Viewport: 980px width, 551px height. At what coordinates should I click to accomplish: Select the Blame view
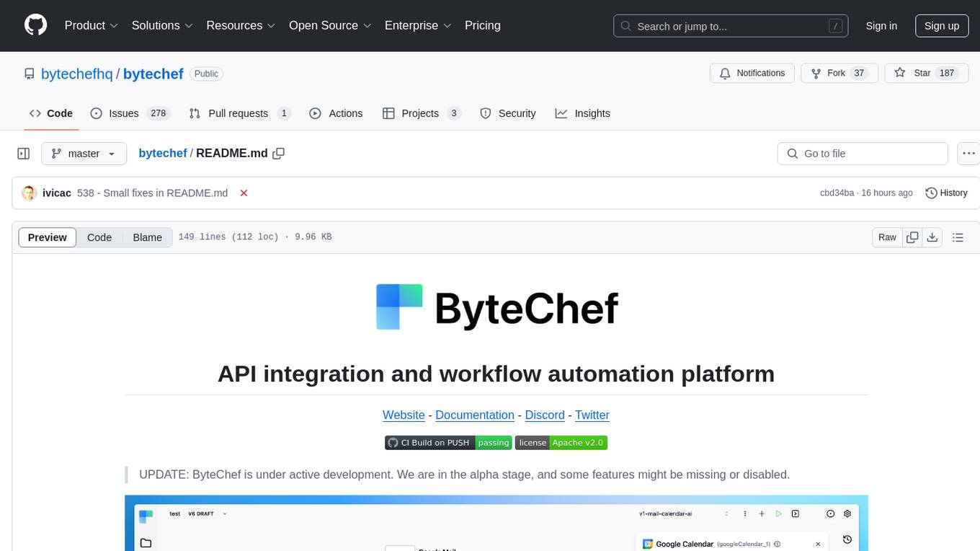(147, 237)
